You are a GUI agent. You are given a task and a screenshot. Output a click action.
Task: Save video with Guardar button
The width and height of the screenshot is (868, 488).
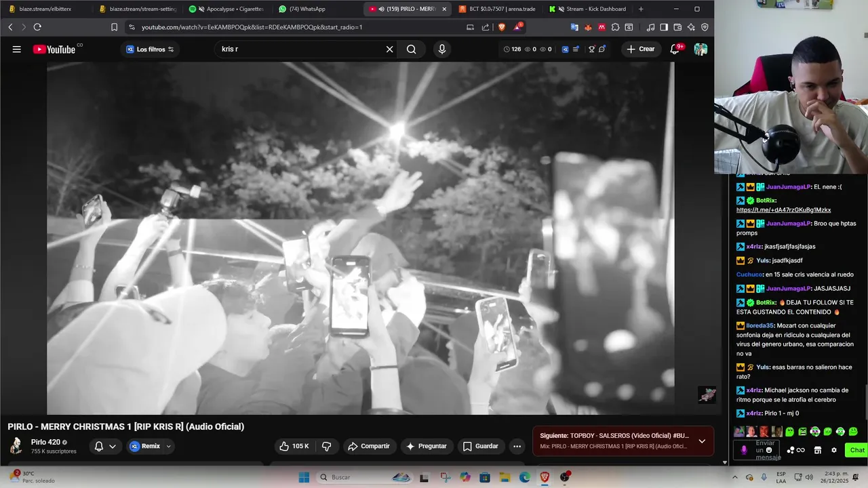480,446
